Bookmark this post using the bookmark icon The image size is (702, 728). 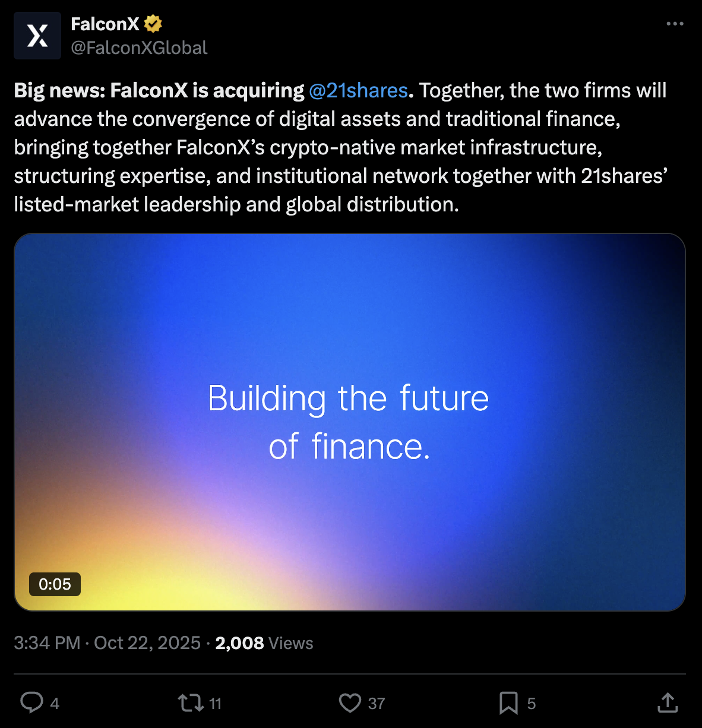coord(508,703)
